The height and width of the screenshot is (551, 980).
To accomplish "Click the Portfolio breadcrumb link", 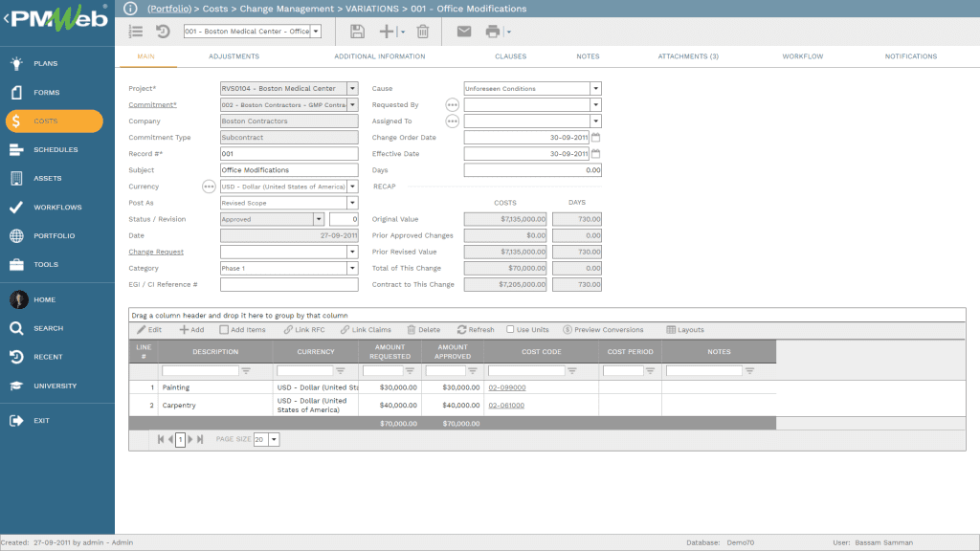I will [169, 9].
